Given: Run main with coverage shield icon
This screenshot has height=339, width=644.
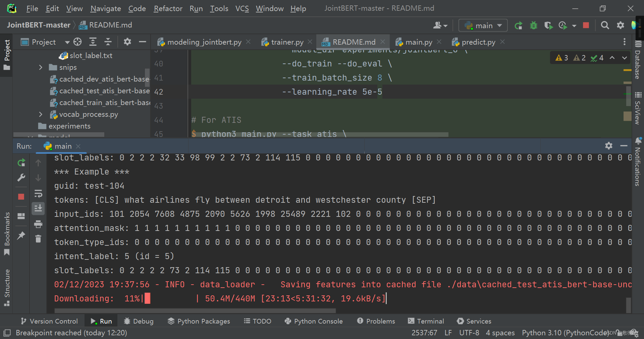Looking at the screenshot, I should [548, 26].
